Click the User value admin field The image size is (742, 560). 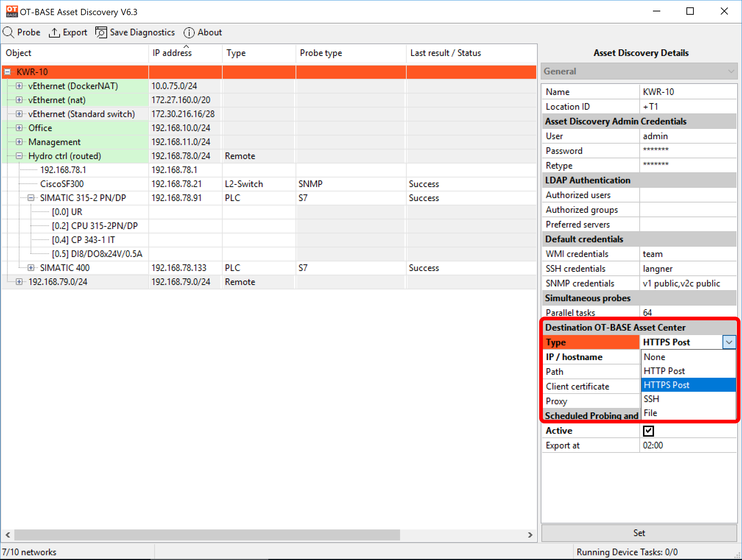coord(688,136)
